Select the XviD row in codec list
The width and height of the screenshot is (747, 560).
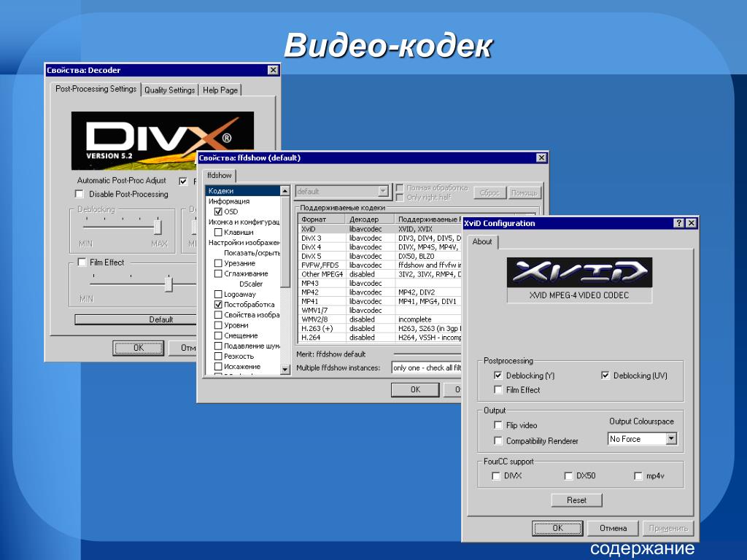380,229
